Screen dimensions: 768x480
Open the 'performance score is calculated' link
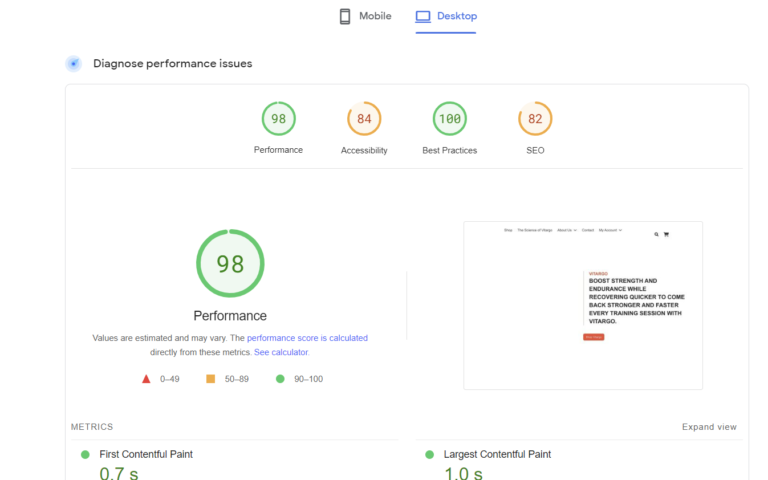(307, 338)
